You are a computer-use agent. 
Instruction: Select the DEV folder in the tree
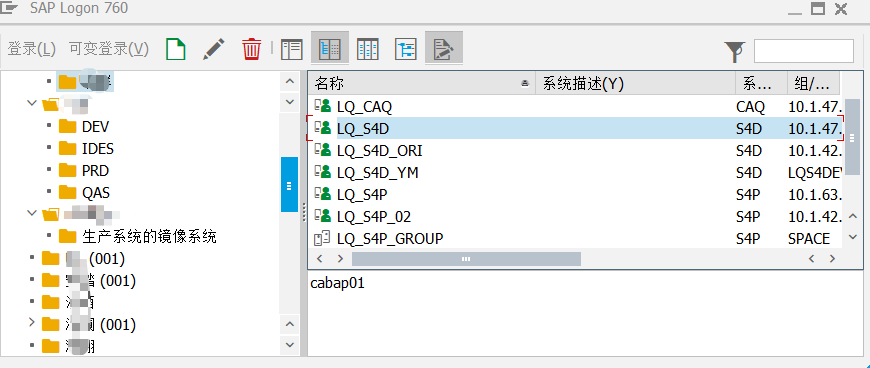(x=95, y=127)
